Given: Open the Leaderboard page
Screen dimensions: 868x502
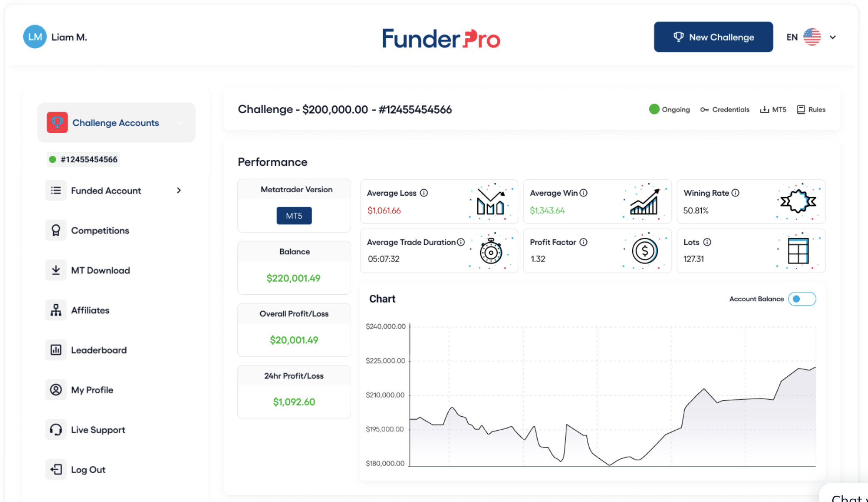Looking at the screenshot, I should tap(99, 350).
